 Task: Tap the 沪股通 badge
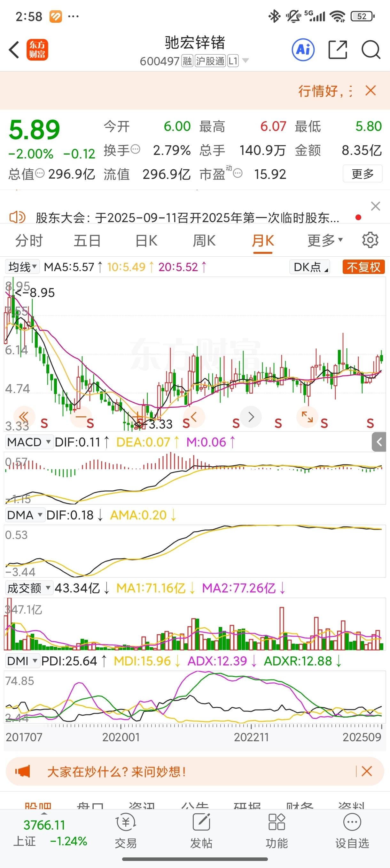pos(210,61)
